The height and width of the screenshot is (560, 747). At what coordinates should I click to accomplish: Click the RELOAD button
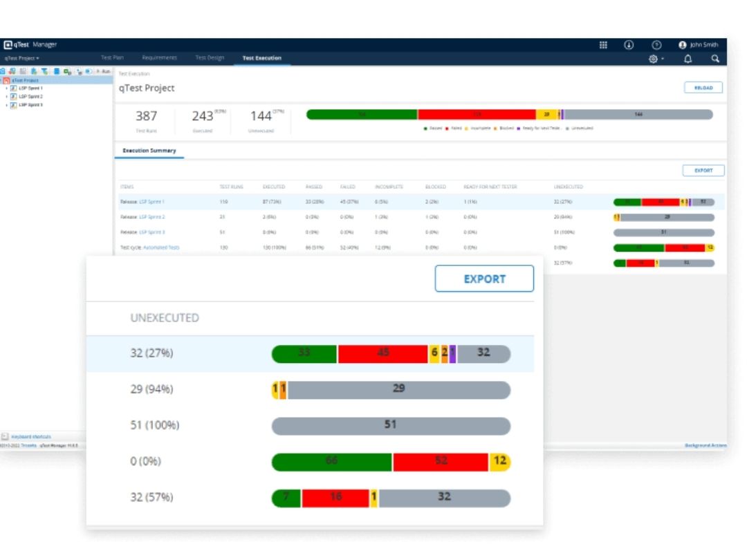(x=703, y=88)
